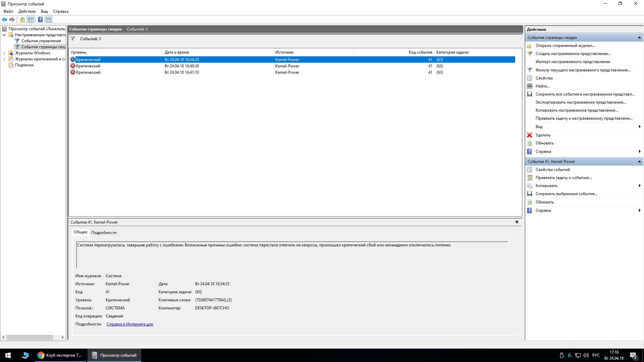Click the blue Back arrow toolbar icon
This screenshot has height=362, width=644.
[4, 20]
